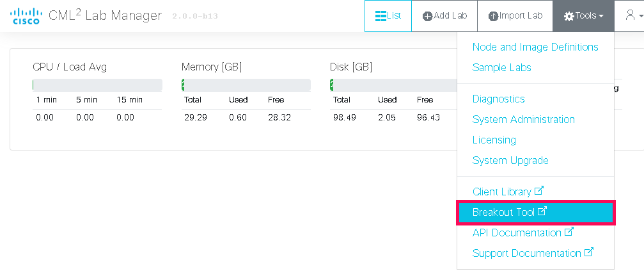This screenshot has width=644, height=278.
Task: Select System Upgrade menu item
Action: coord(510,160)
